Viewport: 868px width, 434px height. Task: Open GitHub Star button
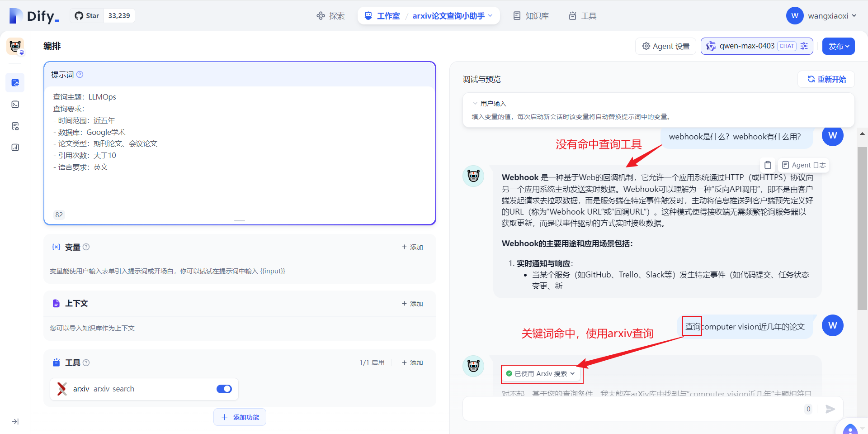[x=87, y=16]
